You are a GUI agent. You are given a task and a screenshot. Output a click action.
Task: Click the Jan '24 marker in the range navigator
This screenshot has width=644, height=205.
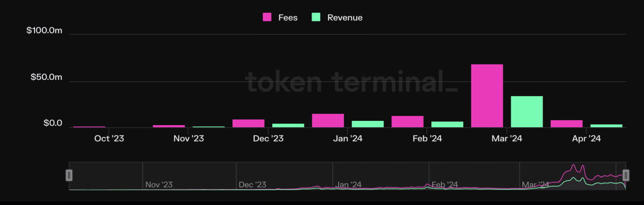tap(348, 184)
